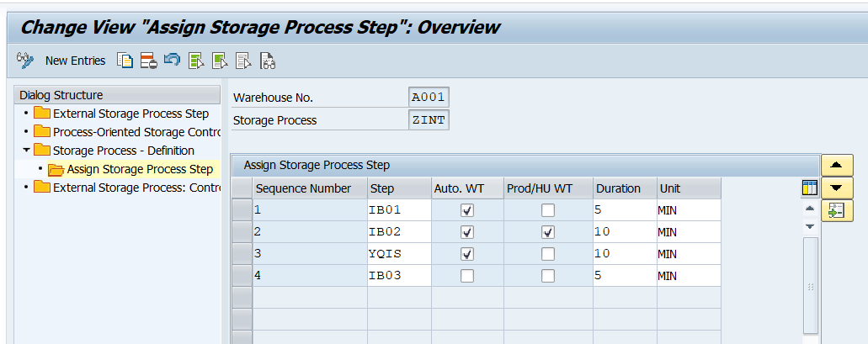Uncheck Auto. WT for step IB01
Viewport: 868px width, 344px height.
point(467,210)
